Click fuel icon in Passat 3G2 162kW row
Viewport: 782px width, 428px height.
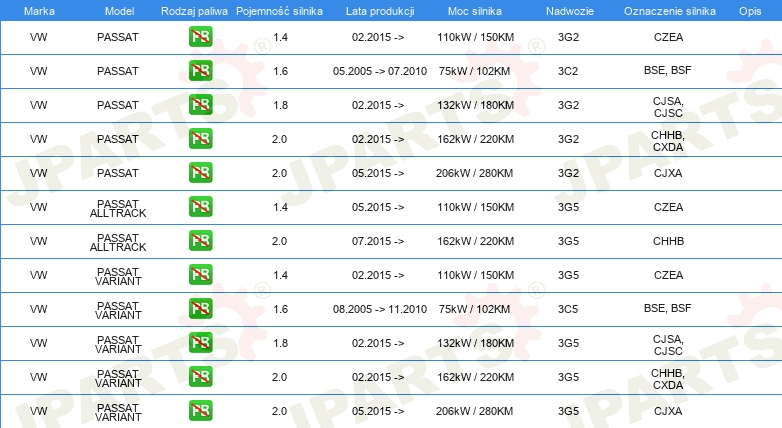click(200, 139)
